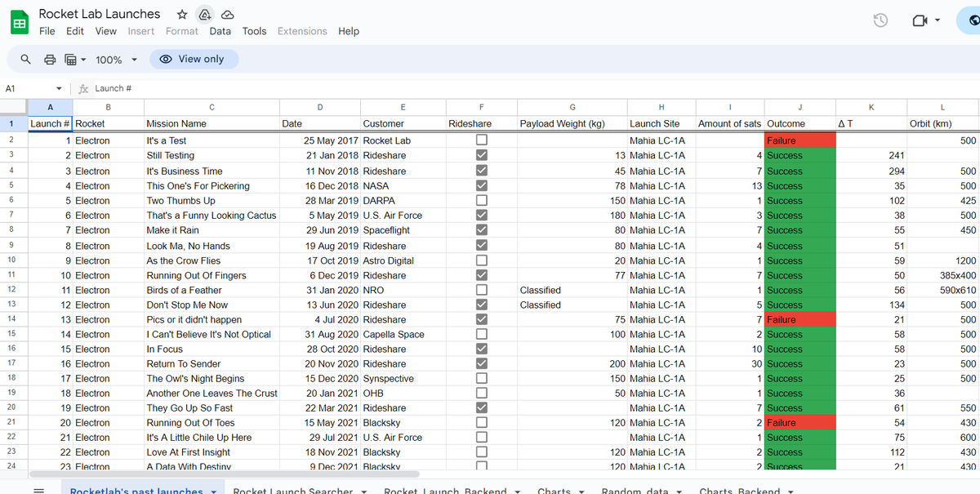Click the horizontal scrollbar at sheet bottom
980x494 pixels.
tap(225, 474)
